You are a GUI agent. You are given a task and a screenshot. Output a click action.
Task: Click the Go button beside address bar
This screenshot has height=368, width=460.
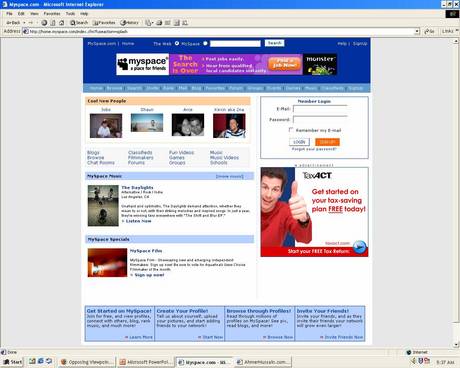pos(429,31)
